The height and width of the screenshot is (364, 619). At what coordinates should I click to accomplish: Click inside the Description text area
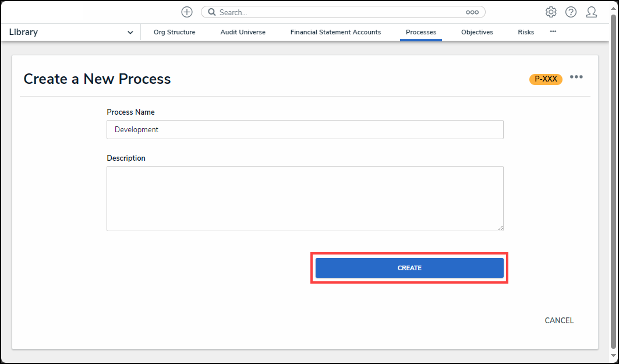pyautogui.click(x=305, y=199)
